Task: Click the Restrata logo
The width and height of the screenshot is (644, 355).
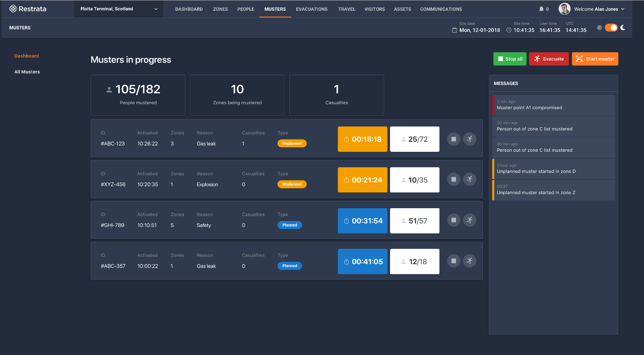Action: [x=28, y=9]
